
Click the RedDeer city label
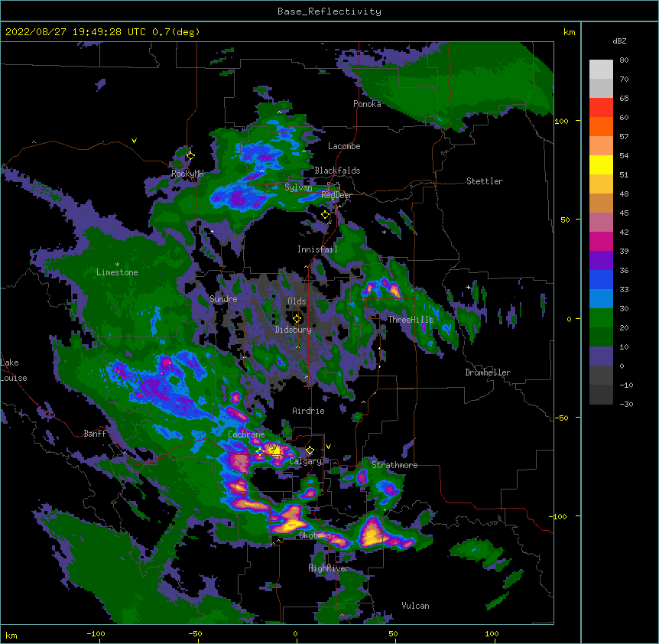pos(336,195)
